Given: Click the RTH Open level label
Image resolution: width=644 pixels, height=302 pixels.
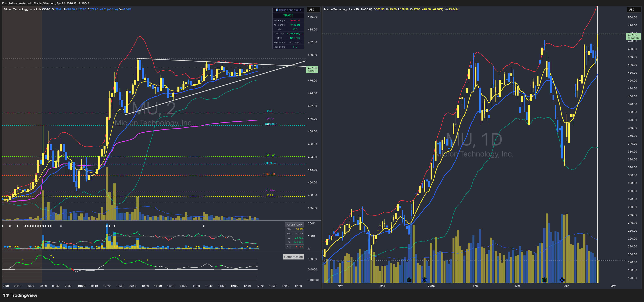Looking at the screenshot, I should 270,163.
